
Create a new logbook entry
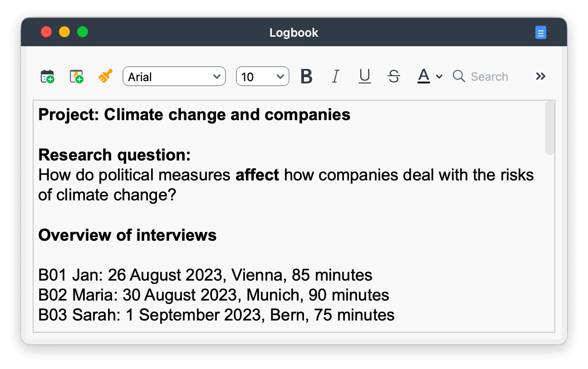(x=47, y=77)
